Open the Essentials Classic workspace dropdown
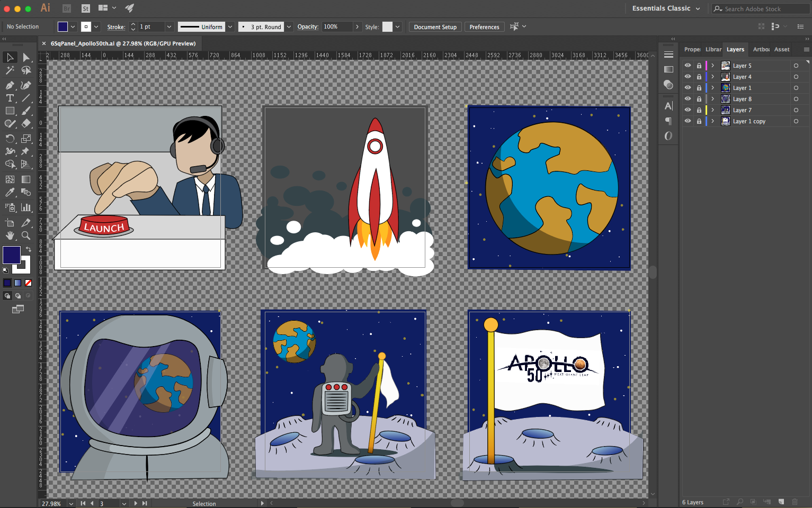The image size is (812, 508). pyautogui.click(x=666, y=8)
